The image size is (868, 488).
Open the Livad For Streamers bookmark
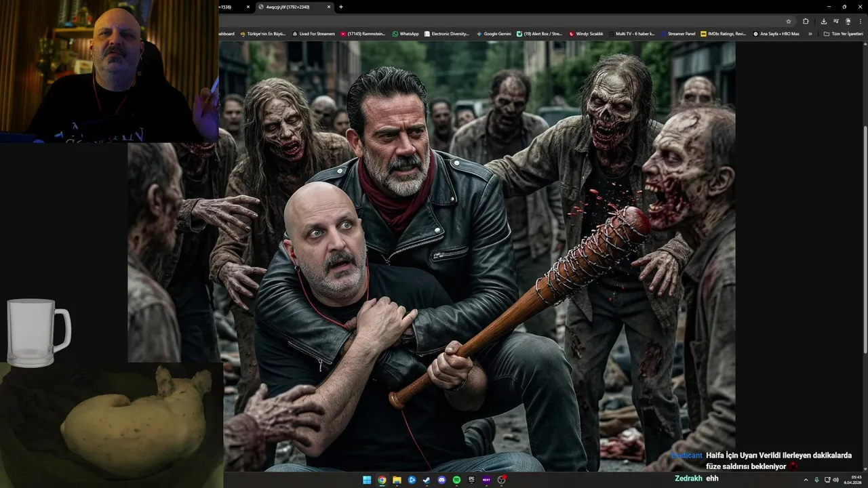pos(313,33)
